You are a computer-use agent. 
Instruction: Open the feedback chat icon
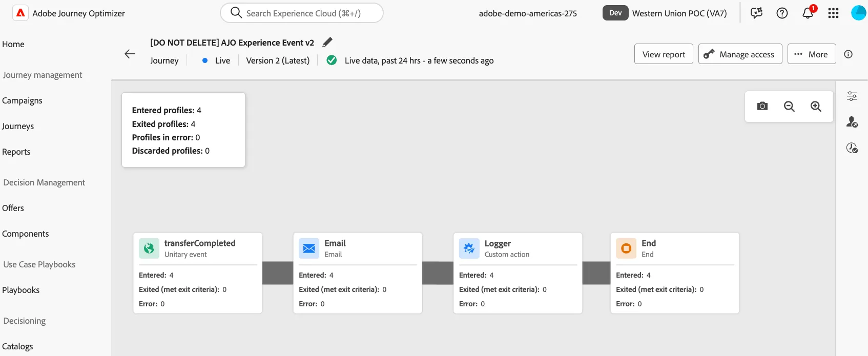point(756,13)
